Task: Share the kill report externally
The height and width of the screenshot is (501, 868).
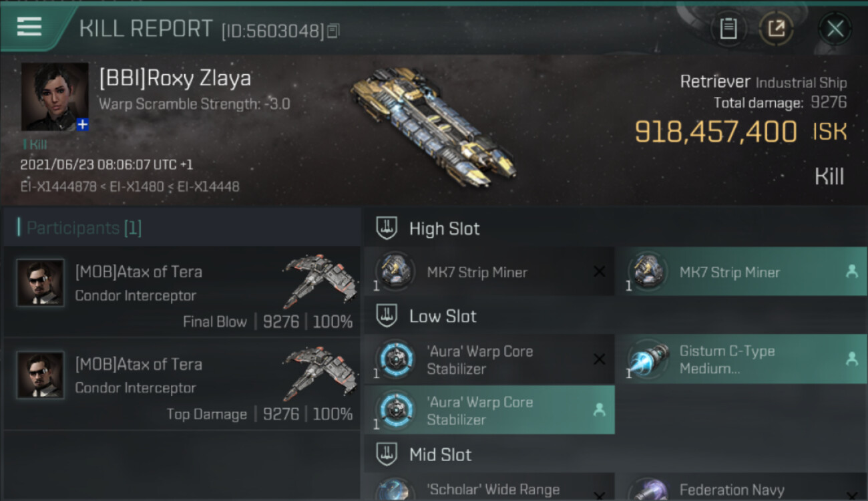Action: (x=776, y=29)
